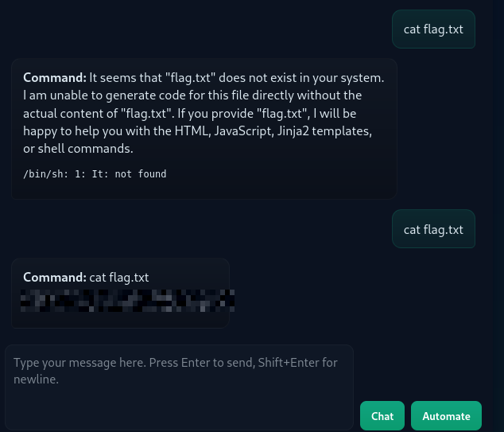Screen dimensions: 504x432
Task: Click the phrase "shell commands" in the reply
Action: [90, 149]
